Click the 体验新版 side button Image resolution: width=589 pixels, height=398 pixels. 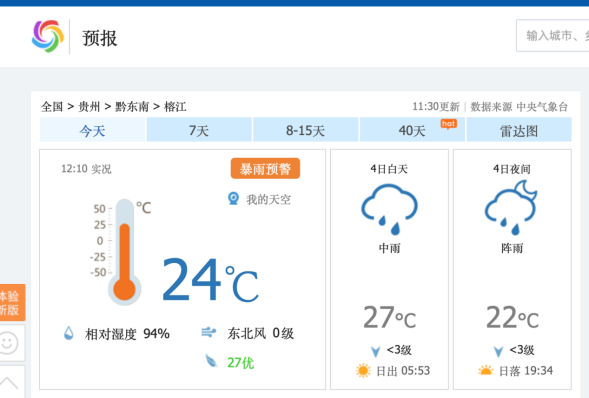pos(11,303)
